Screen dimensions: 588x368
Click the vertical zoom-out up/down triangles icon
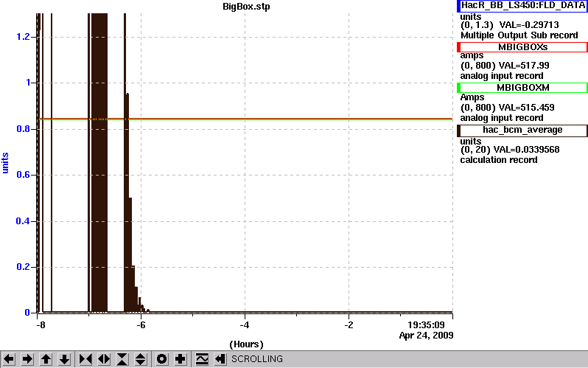coord(141,359)
